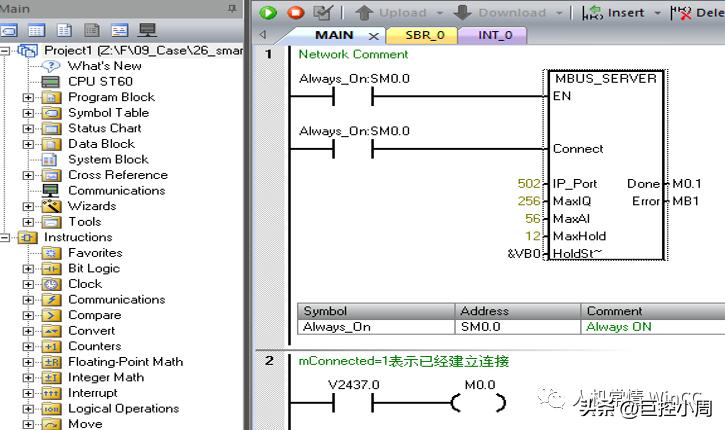The width and height of the screenshot is (725, 430).
Task: Switch to the SBR_0 tab
Action: tap(424, 35)
